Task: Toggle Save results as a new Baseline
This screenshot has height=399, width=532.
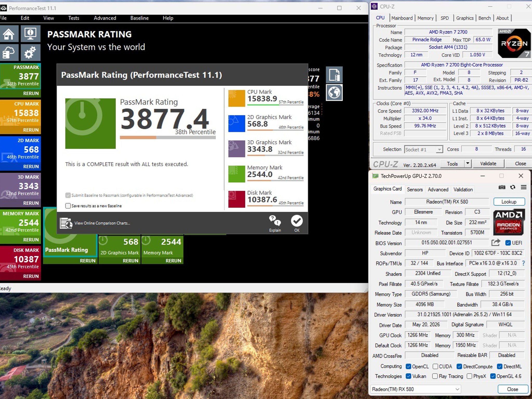Action: coord(68,206)
